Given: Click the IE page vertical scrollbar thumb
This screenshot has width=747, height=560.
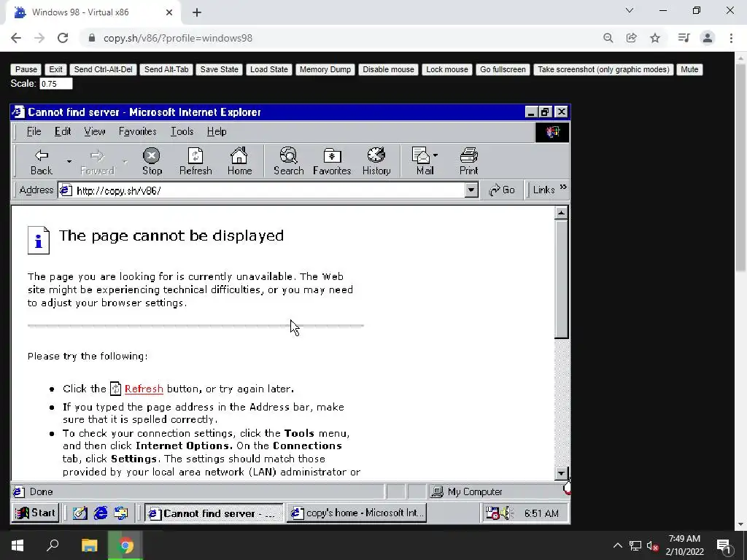Looking at the screenshot, I should (561, 279).
